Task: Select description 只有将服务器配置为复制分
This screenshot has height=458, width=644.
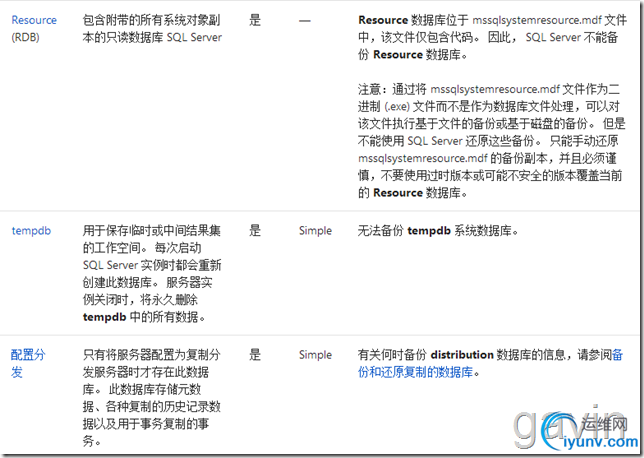Action: 152,355
